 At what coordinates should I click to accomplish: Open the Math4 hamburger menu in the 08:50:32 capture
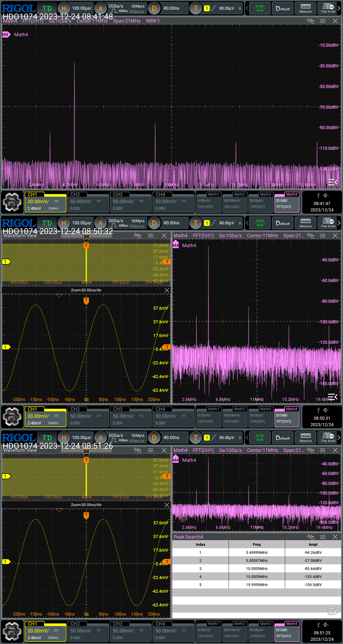pos(323,236)
